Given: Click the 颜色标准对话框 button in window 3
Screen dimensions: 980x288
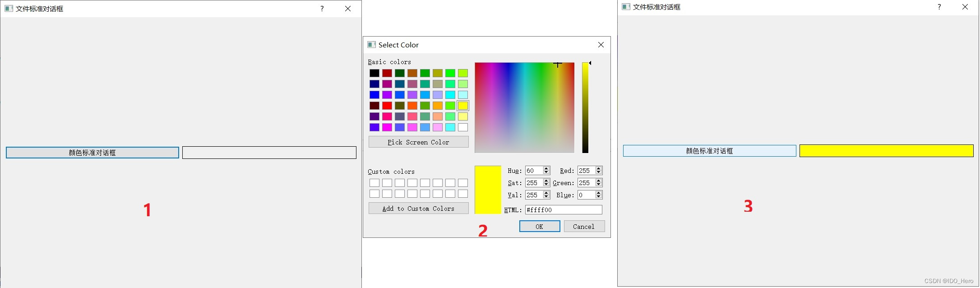Looking at the screenshot, I should point(710,151).
